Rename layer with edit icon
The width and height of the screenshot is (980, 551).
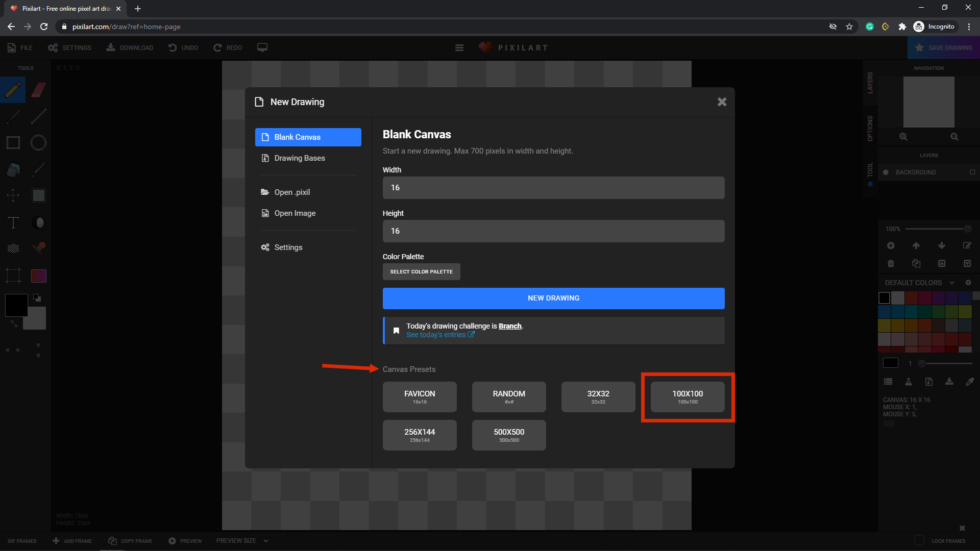click(x=967, y=245)
